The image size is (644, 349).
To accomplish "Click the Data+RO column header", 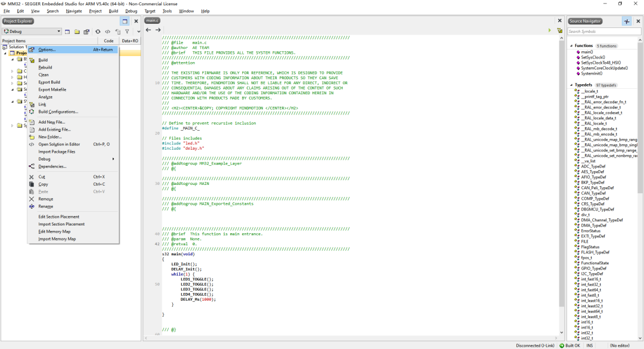I will tap(130, 41).
